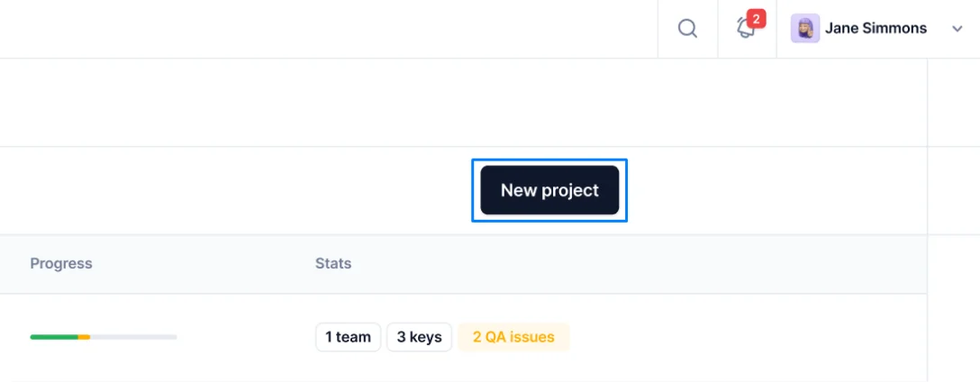The width and height of the screenshot is (980, 382).
Task: Expand the user menu chevron arrow
Action: (x=957, y=29)
